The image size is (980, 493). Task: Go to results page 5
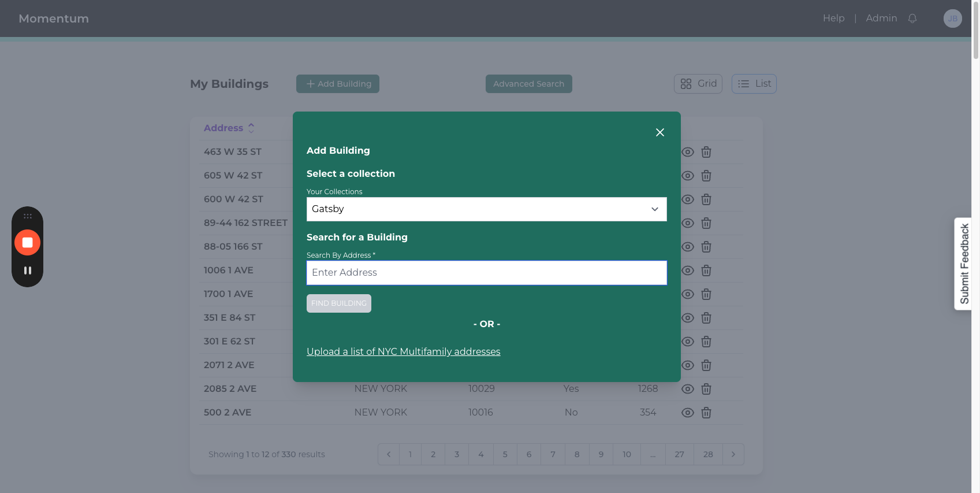pos(505,454)
